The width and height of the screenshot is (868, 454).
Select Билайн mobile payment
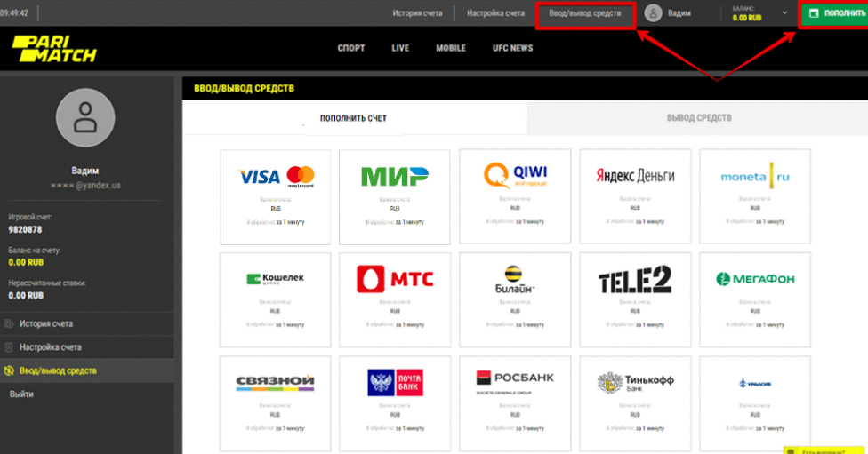[515, 300]
